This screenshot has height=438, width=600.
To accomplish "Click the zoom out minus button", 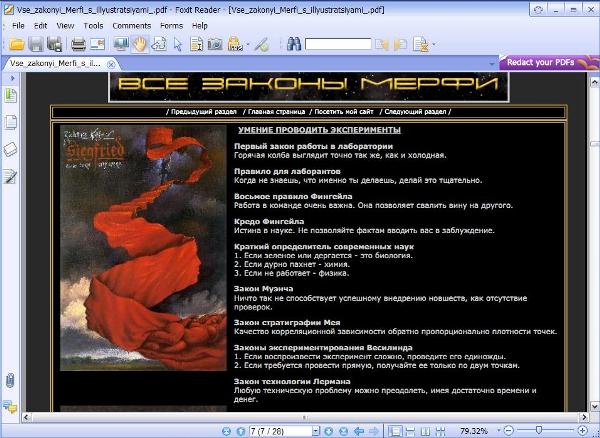I will (x=508, y=431).
